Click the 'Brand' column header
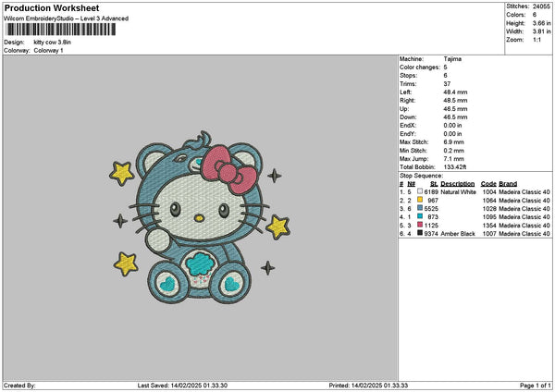The image size is (555, 392). [x=508, y=184]
